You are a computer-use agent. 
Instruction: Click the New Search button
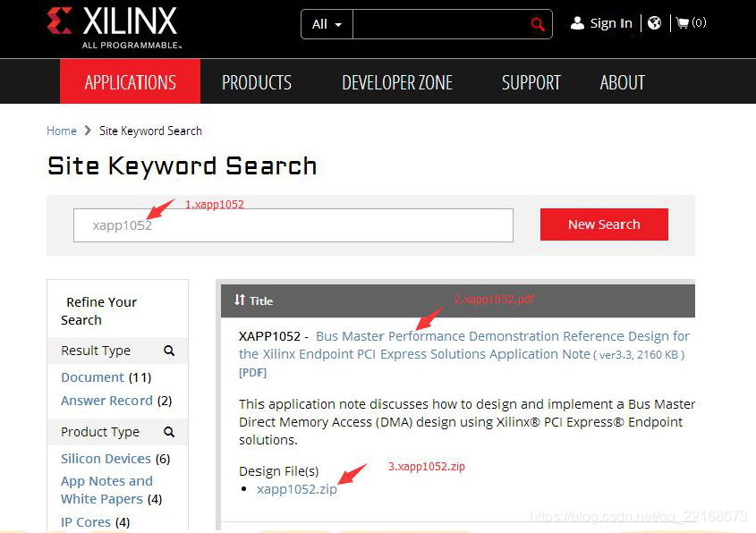tap(604, 224)
